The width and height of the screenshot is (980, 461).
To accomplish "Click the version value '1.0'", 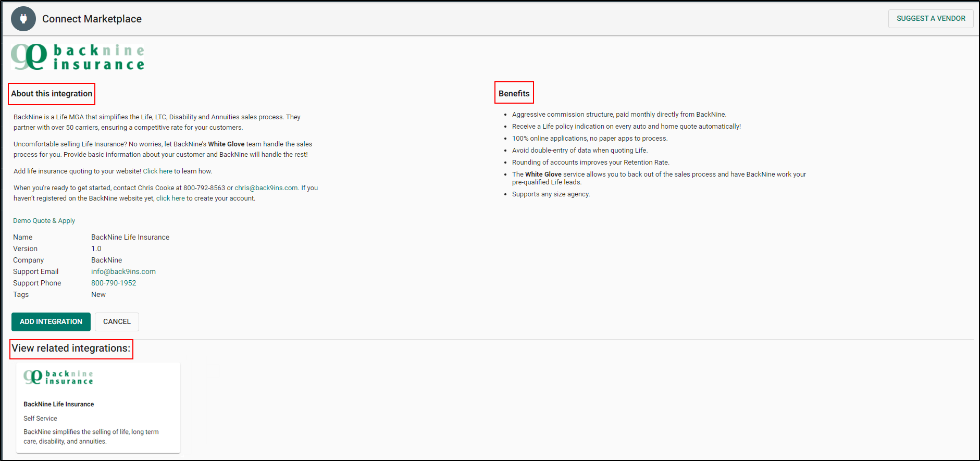I will point(96,249).
